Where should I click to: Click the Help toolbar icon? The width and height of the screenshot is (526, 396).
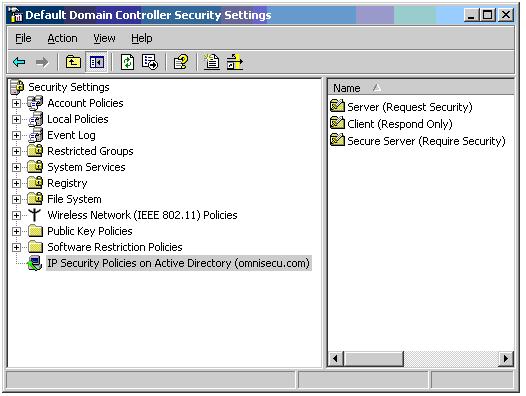[x=181, y=62]
